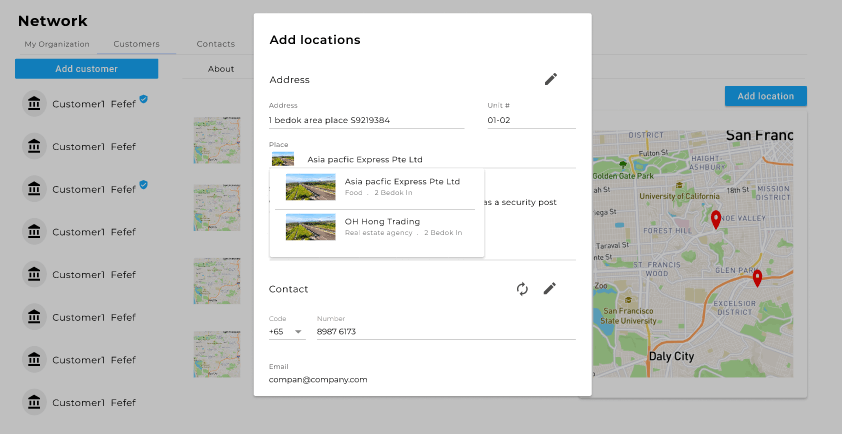Click the lower red map pin marker
The height and width of the screenshot is (434, 842).
(757, 278)
